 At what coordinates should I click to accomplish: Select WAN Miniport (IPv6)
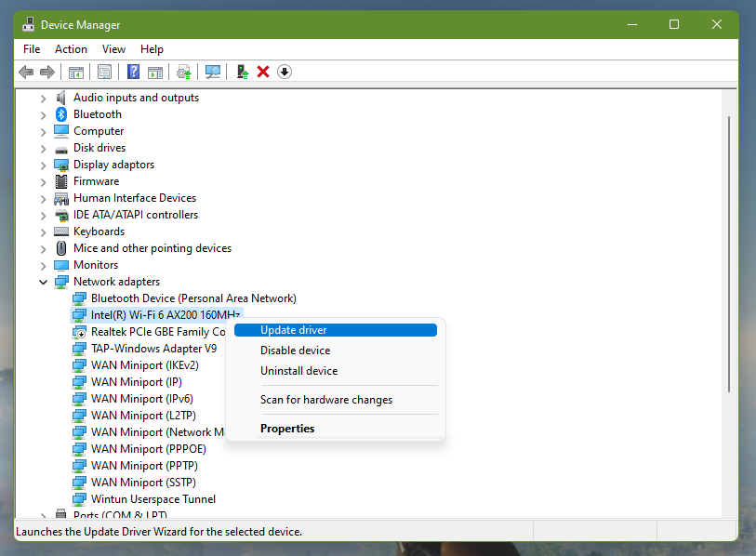click(141, 399)
